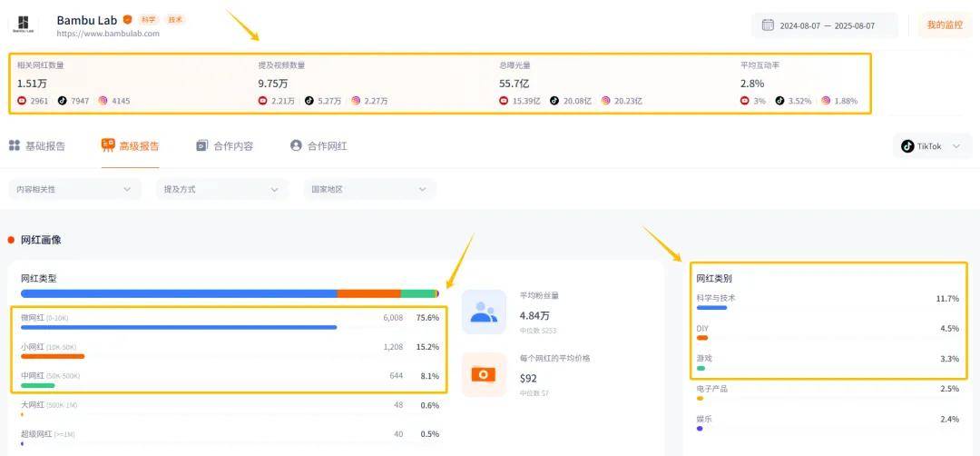Click TikTok icon next to 20.08亿
Image resolution: width=980 pixels, height=456 pixels.
(x=554, y=100)
